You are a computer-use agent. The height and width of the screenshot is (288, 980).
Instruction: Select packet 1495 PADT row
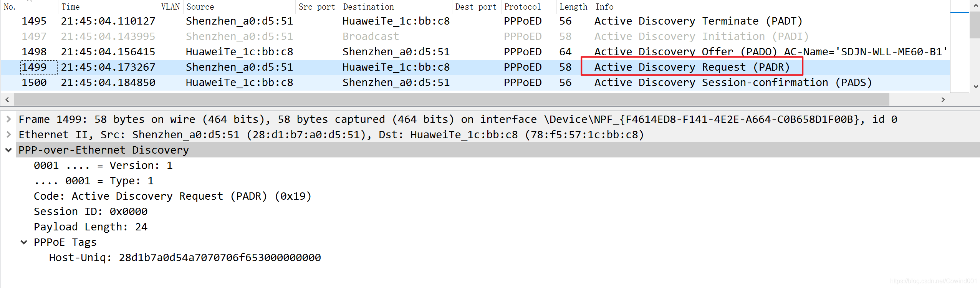pos(475,21)
